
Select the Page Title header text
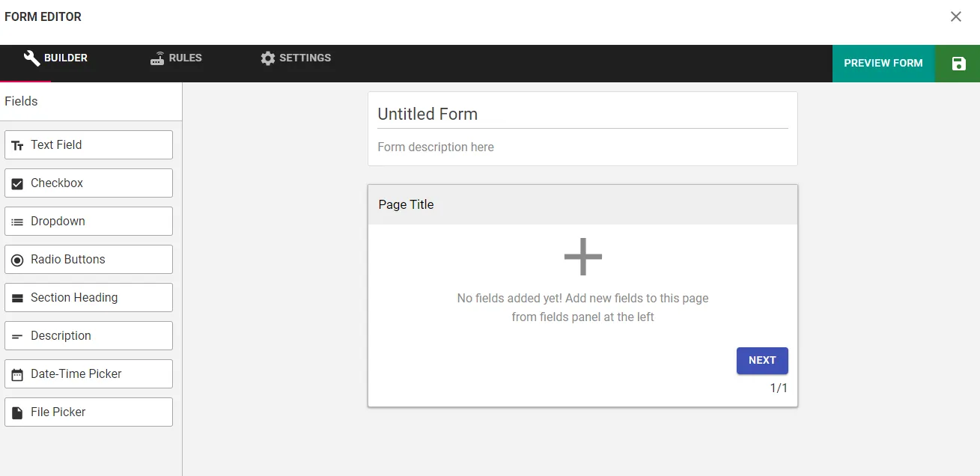(x=407, y=204)
